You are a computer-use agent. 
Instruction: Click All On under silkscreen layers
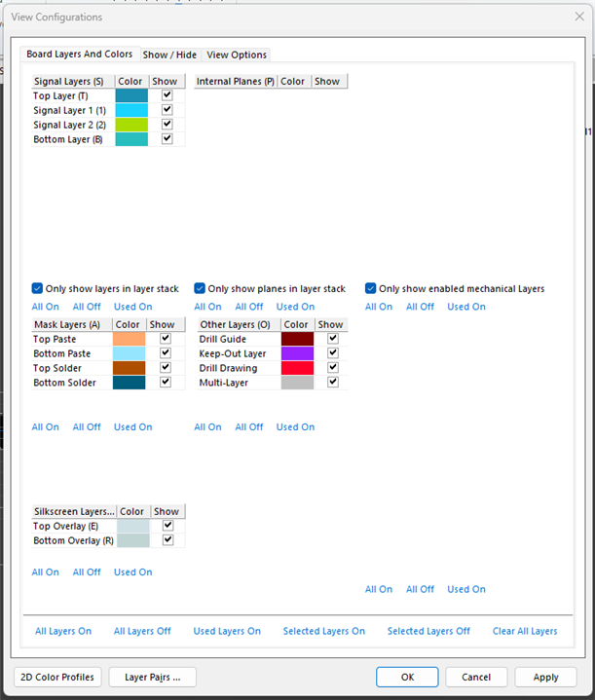[x=45, y=571]
